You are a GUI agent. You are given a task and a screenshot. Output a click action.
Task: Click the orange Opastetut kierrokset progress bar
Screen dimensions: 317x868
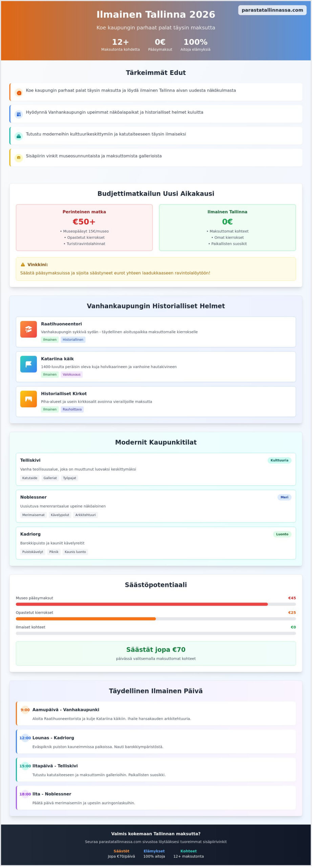86,619
